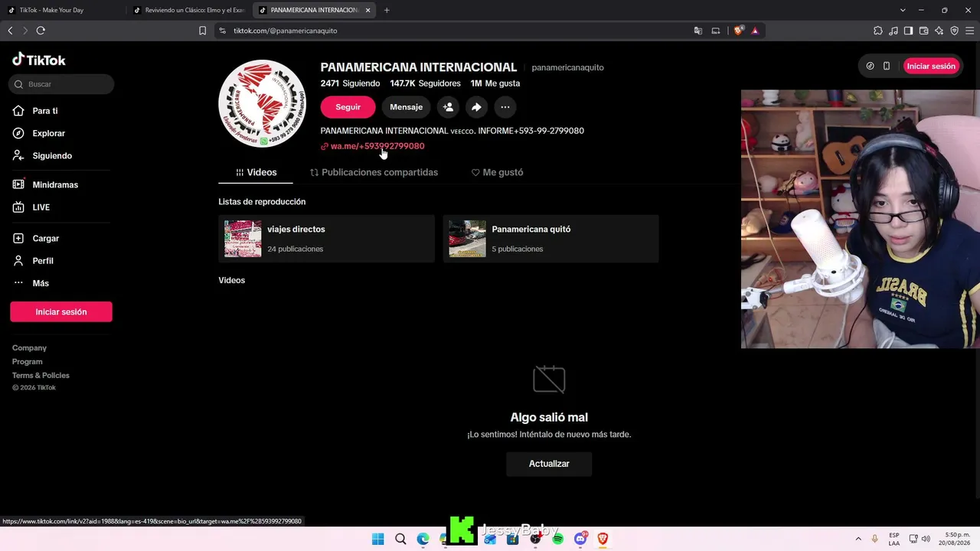Open the browser extensions puzzle icon

(x=878, y=31)
